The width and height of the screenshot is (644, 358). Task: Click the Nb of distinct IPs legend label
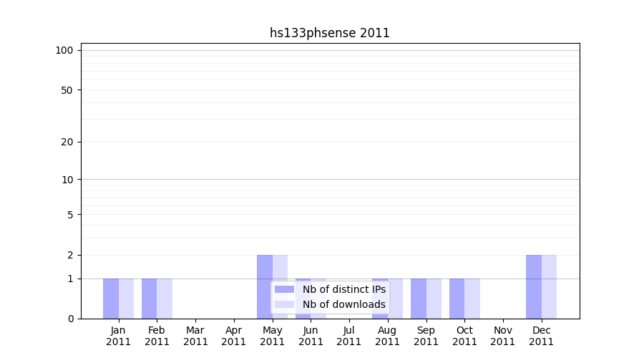pos(343,289)
